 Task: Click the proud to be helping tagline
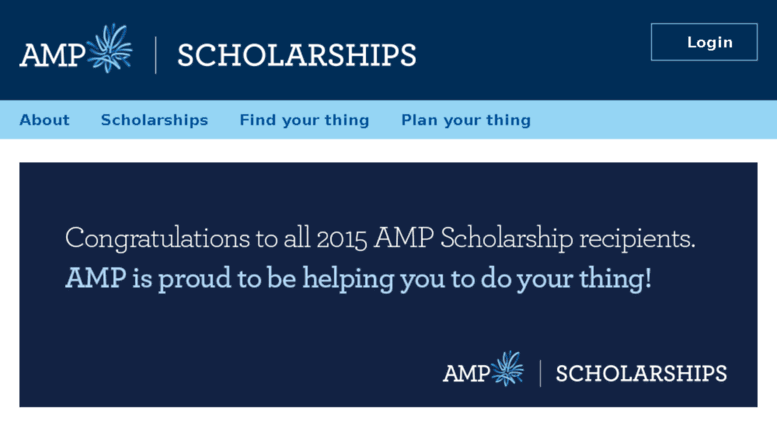(277, 279)
